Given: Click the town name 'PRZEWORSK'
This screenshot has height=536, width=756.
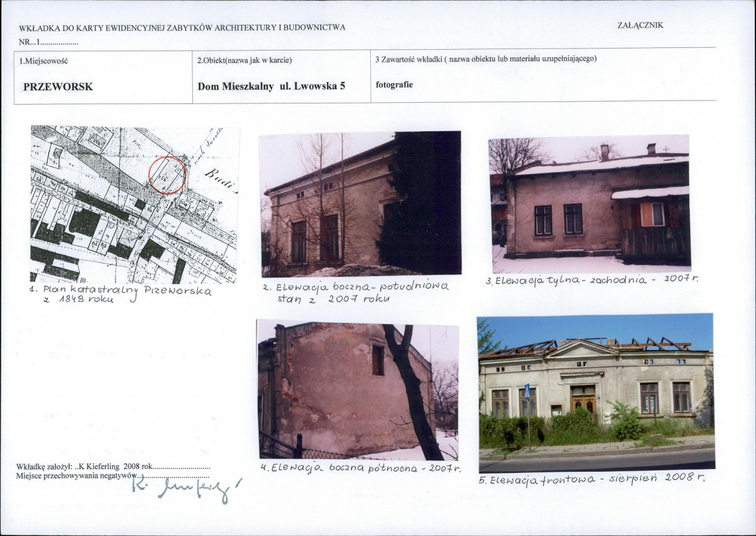Looking at the screenshot, I should 58,87.
